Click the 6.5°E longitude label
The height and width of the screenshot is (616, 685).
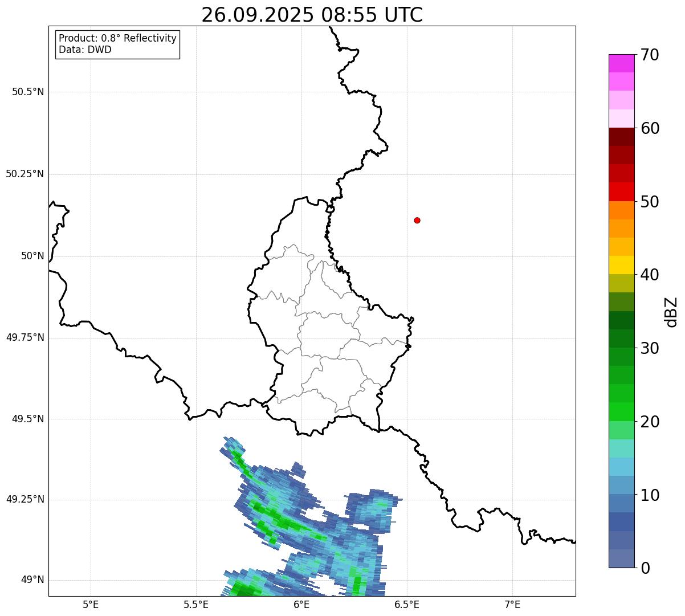(x=407, y=604)
